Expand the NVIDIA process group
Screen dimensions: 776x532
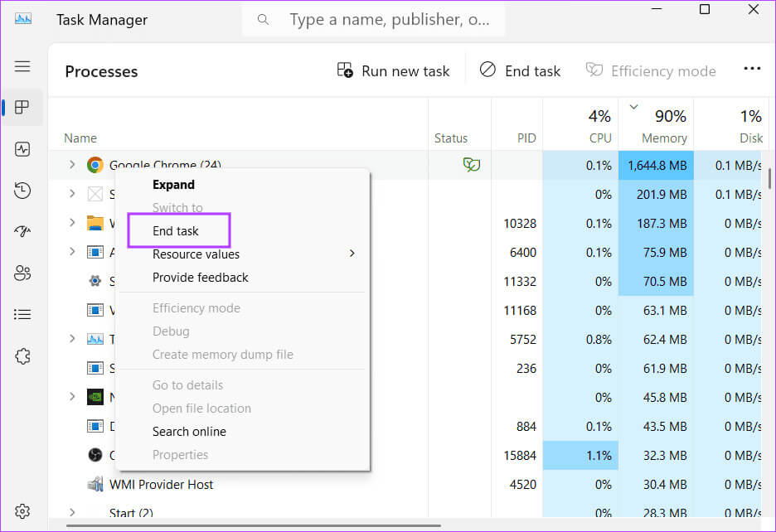(72, 396)
